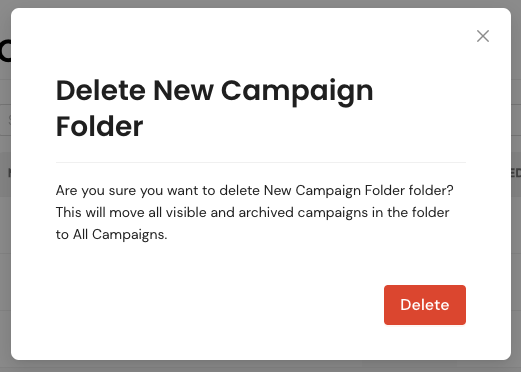Click the partially visible page title letter behind modal
Image resolution: width=521 pixels, height=372 pixels.
pyautogui.click(x=5, y=51)
